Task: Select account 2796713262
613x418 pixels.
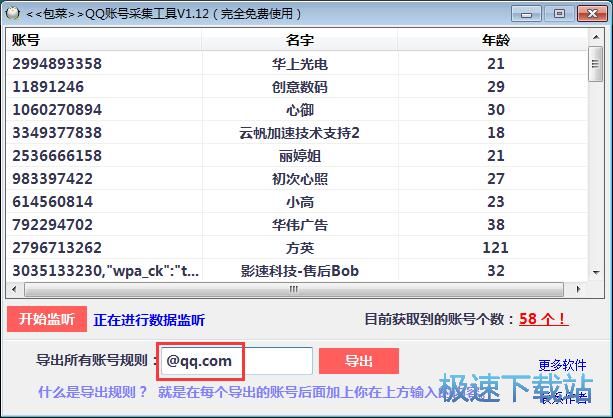Action: 57,248
